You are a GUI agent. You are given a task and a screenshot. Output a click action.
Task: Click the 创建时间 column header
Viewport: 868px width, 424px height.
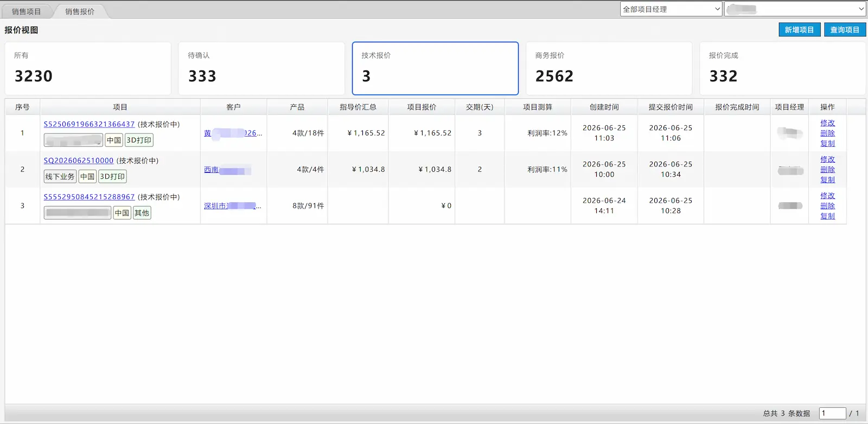[x=604, y=107]
